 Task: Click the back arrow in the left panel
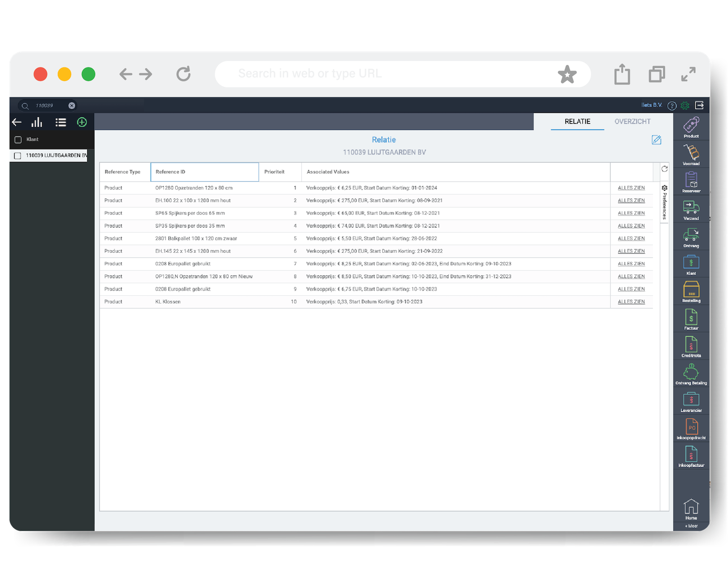tap(17, 122)
